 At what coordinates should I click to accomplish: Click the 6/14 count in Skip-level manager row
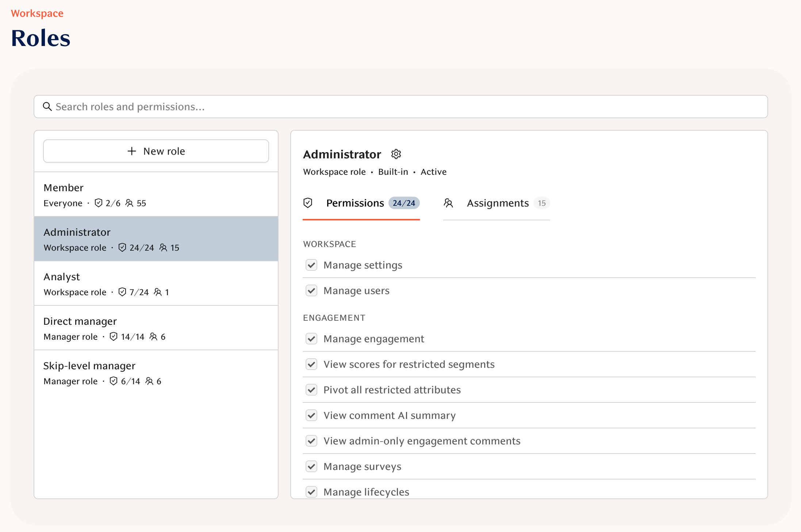130,381
